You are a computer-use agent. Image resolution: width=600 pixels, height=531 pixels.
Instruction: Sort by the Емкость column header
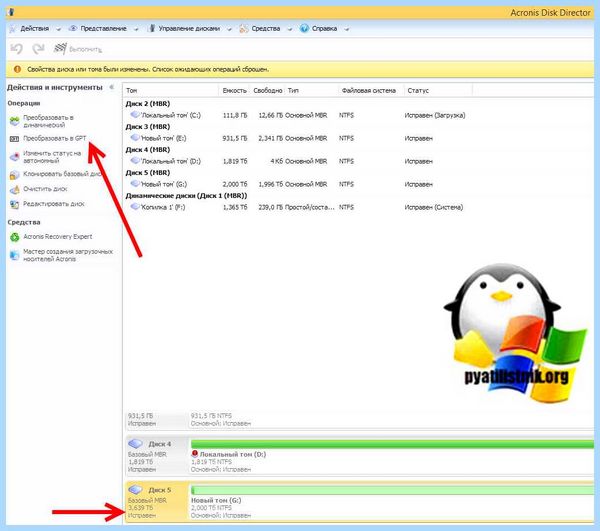(x=234, y=91)
